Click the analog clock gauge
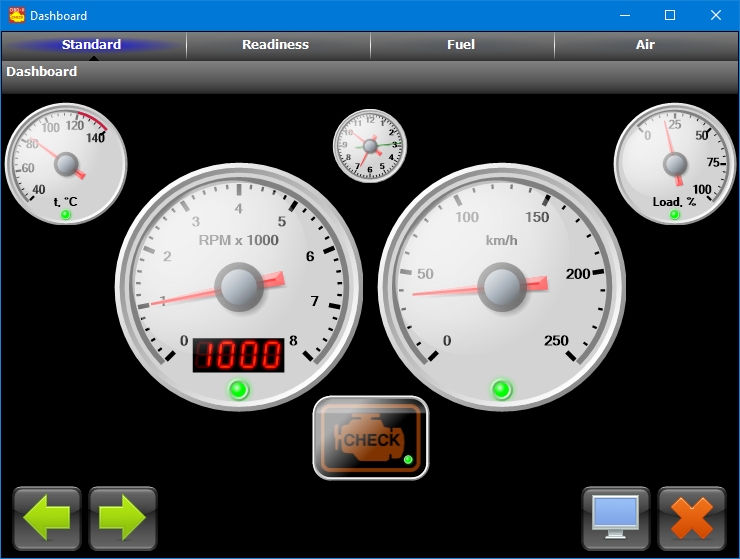The width and height of the screenshot is (740, 559). point(370,146)
